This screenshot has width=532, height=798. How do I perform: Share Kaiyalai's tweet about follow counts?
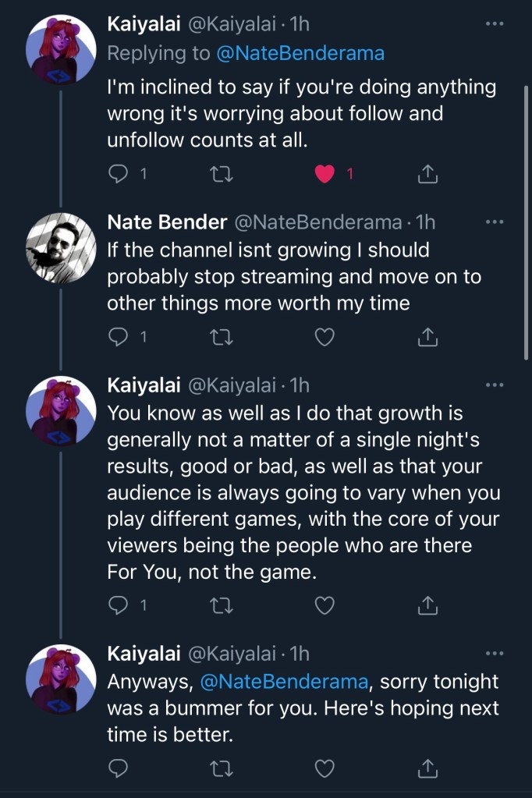click(427, 175)
